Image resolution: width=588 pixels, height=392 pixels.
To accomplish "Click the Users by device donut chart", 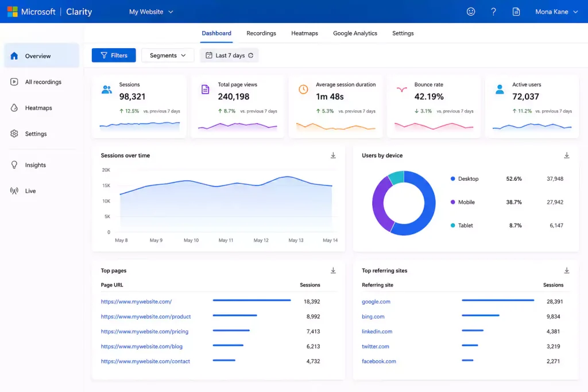I will click(x=404, y=203).
